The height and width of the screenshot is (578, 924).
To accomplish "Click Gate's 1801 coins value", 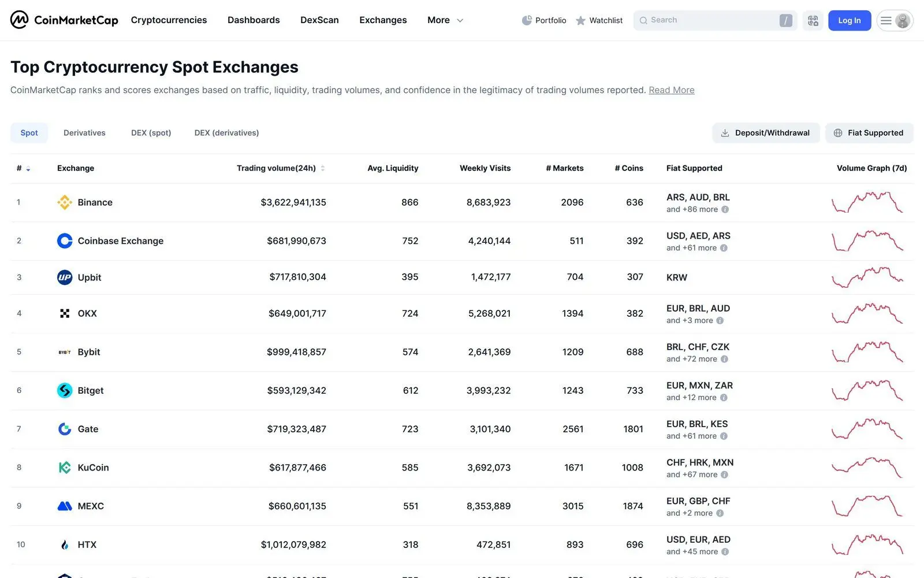I will coord(633,429).
